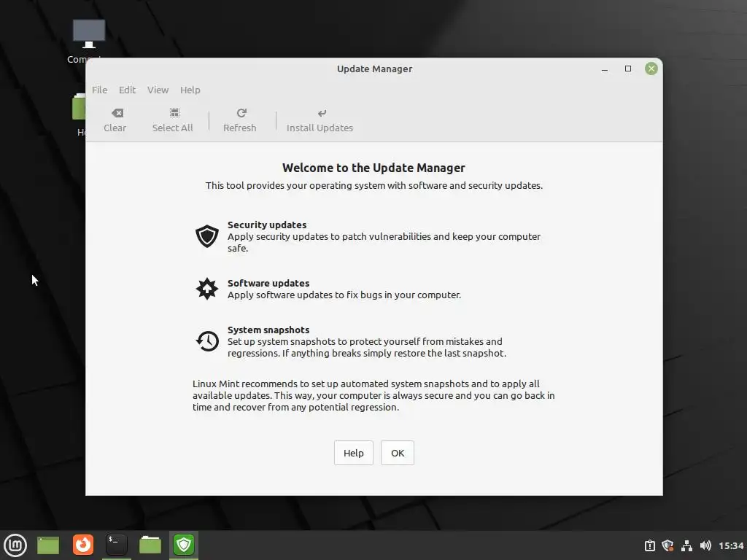This screenshot has height=560, width=747.
Task: Minimize the Update Manager window
Action: point(605,69)
